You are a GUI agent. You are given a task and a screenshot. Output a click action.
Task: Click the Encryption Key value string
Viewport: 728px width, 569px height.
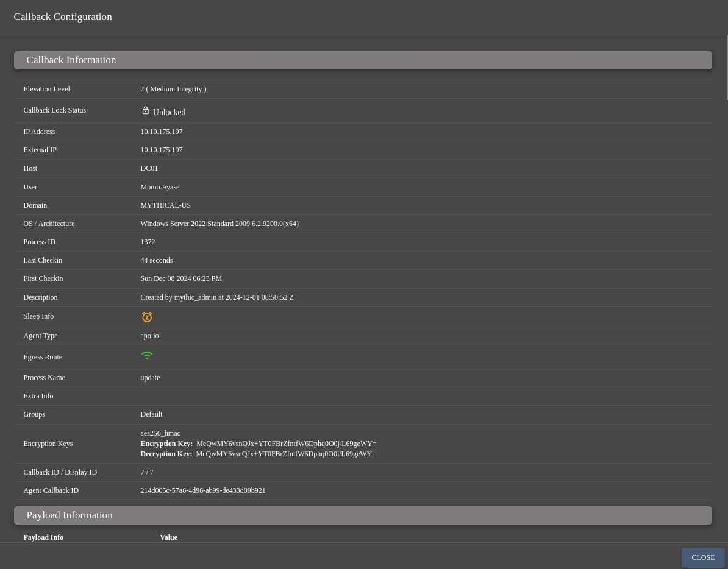pos(287,444)
